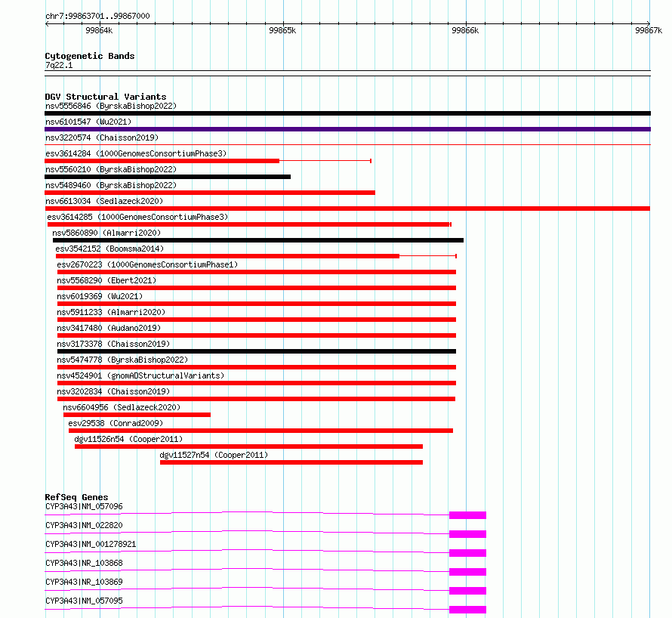This screenshot has width=672, height=618.
Task: Select the black nsv5556846 variant bar
Action: click(x=347, y=113)
